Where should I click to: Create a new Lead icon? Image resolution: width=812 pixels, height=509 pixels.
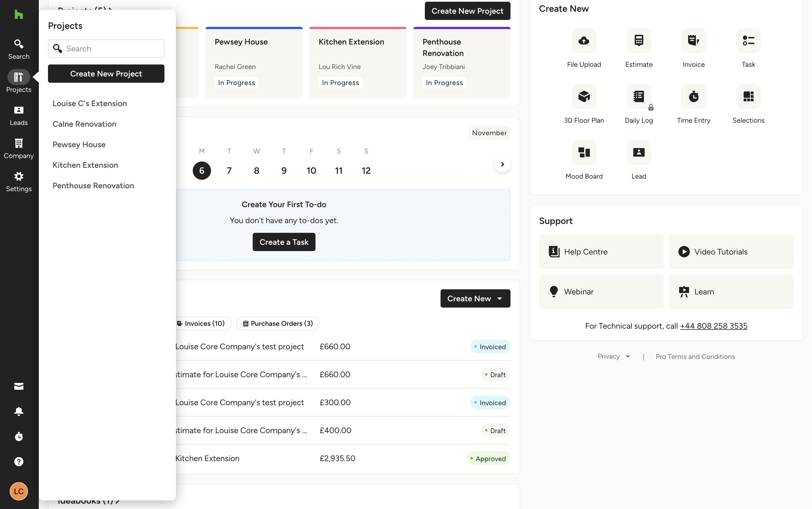coord(639,152)
